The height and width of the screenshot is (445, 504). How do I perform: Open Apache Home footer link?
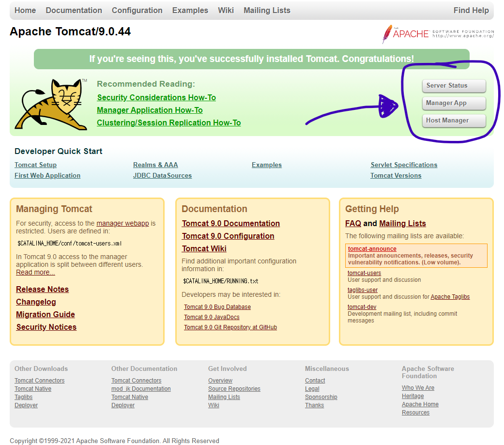[x=420, y=404]
